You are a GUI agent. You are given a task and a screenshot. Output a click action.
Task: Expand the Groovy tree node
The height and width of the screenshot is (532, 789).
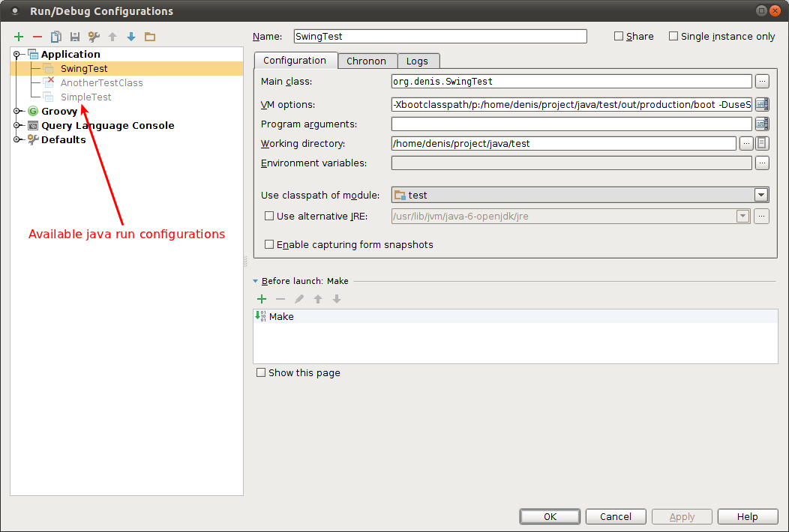point(16,111)
